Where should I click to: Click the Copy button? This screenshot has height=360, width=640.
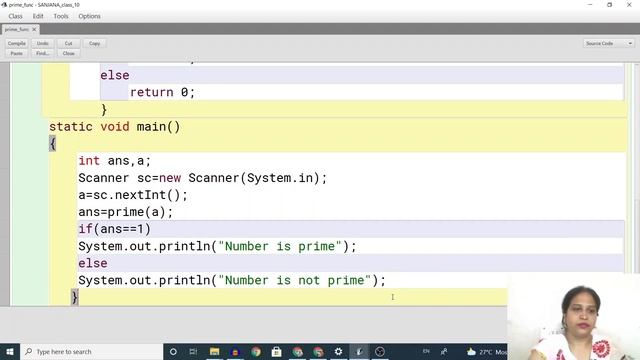(94, 43)
